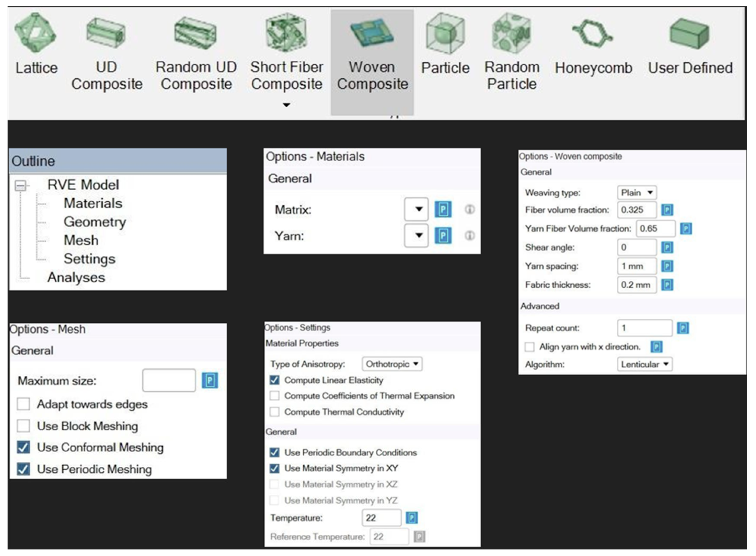The height and width of the screenshot is (556, 756).
Task: Open the Type of Anisotropy dropdown
Action: 392,364
